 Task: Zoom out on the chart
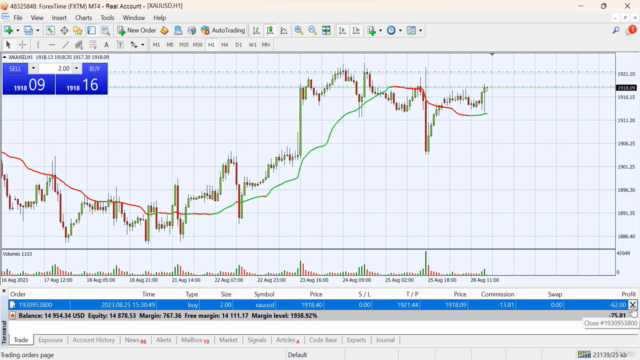pos(312,30)
